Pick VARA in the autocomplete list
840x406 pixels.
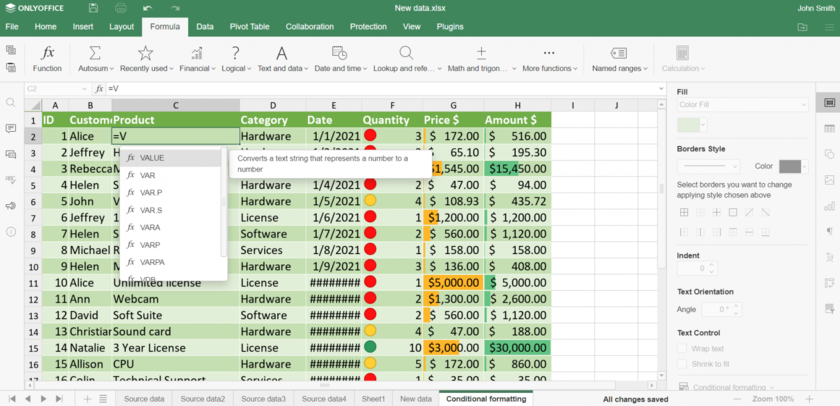151,227
